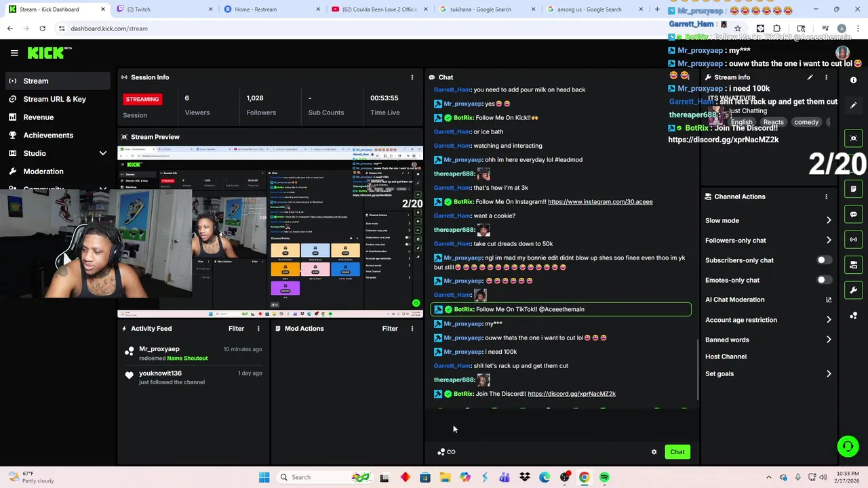Open the green support headset button
This screenshot has width=868, height=488.
point(848,446)
